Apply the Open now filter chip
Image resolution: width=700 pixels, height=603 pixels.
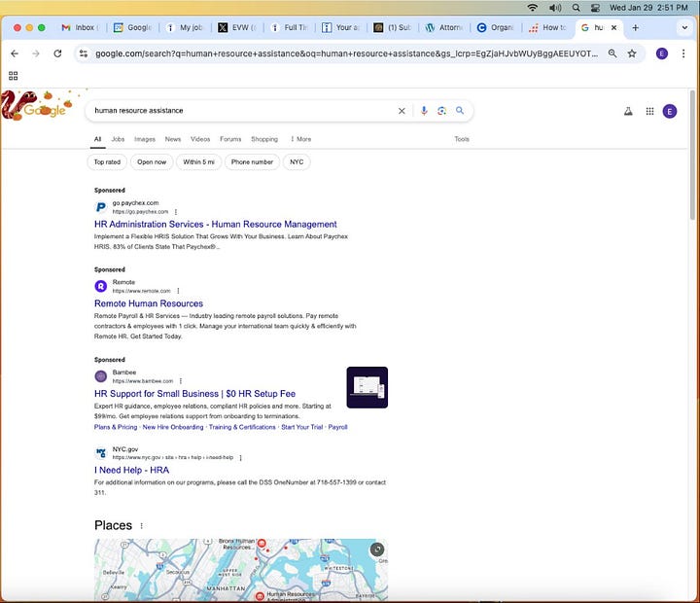click(152, 162)
